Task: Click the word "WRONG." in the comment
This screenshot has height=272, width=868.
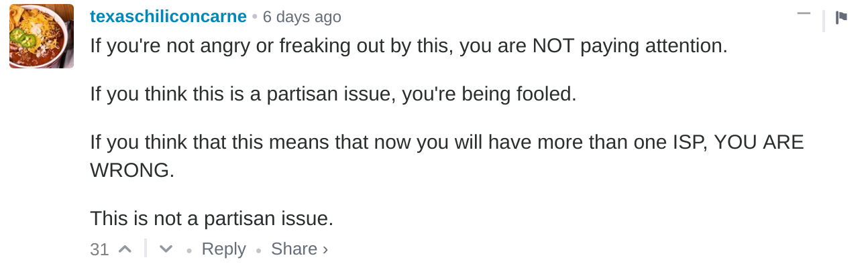Action: (x=132, y=170)
